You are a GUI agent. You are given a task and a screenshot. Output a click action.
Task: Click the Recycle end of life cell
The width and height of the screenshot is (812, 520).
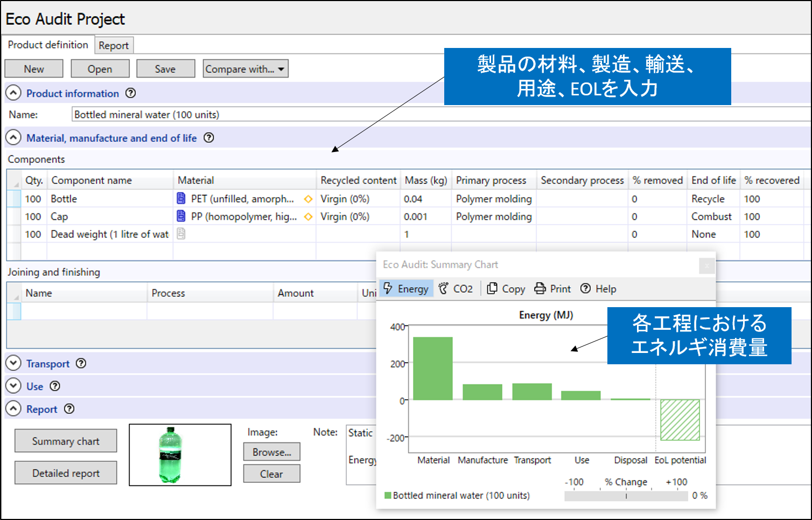pyautogui.click(x=713, y=199)
